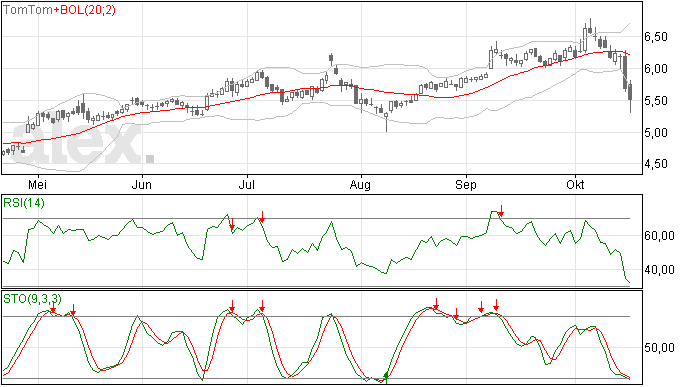Image resolution: width=690 pixels, height=387 pixels.
Task: Click the RSI(14) panel label
Action: point(24,203)
